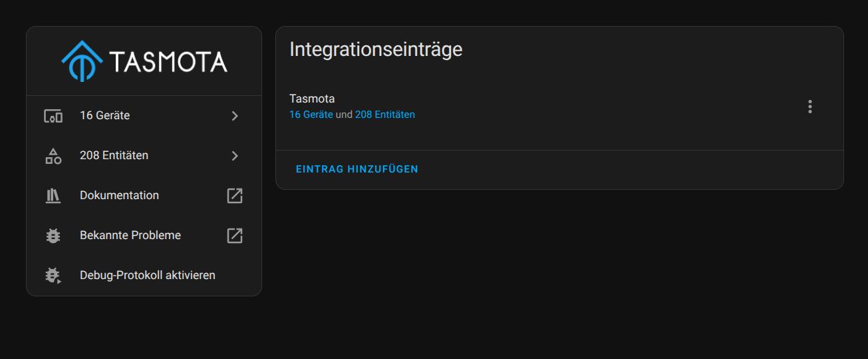This screenshot has width=868, height=359.
Task: Open the three-dot menu for Tasmota entry
Action: pos(809,107)
